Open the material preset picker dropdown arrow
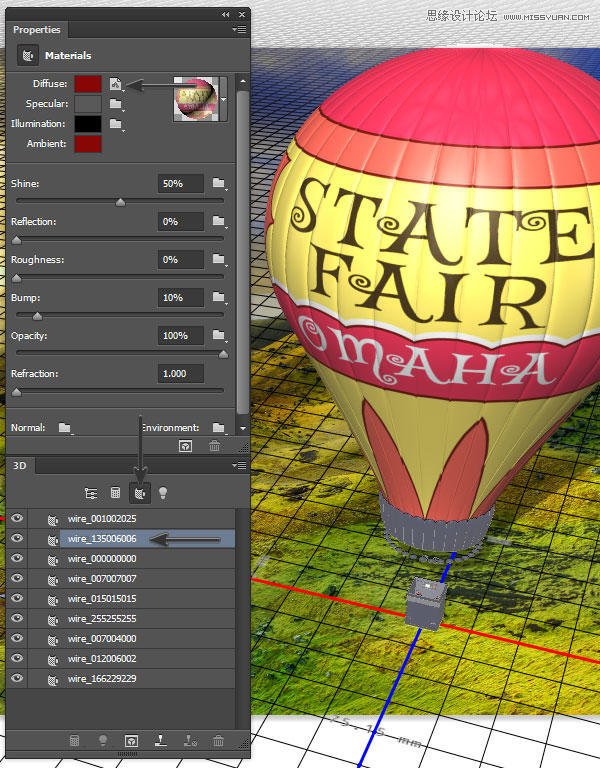 pos(224,99)
